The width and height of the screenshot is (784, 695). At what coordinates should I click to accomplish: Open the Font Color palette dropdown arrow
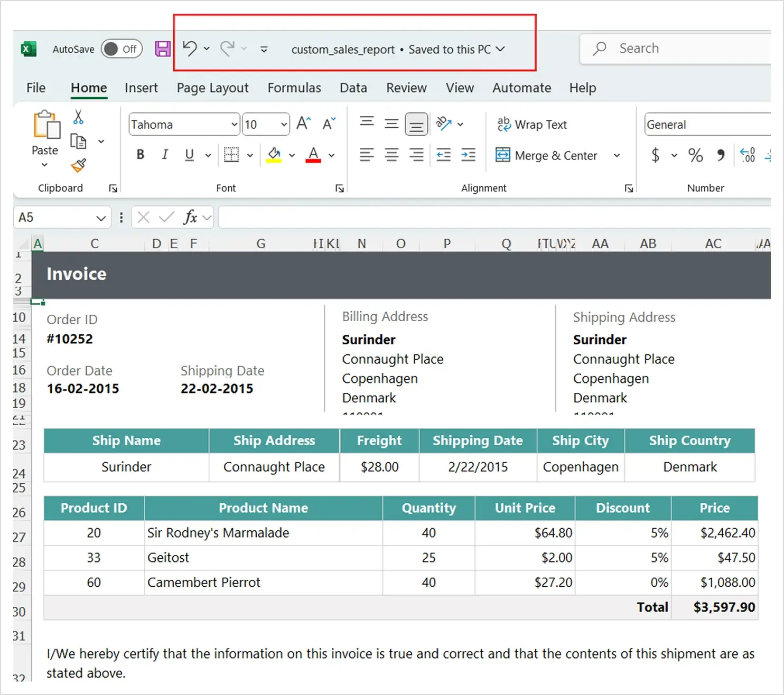coord(332,155)
